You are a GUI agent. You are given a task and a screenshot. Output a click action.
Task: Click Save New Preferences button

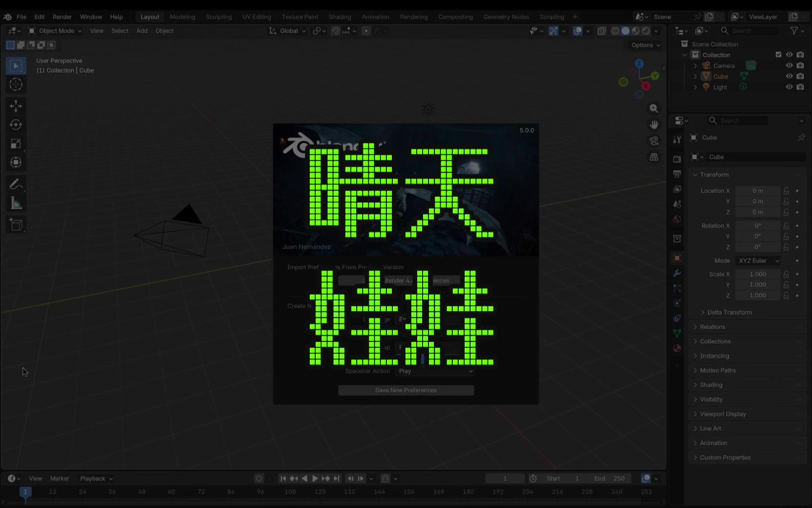(406, 390)
